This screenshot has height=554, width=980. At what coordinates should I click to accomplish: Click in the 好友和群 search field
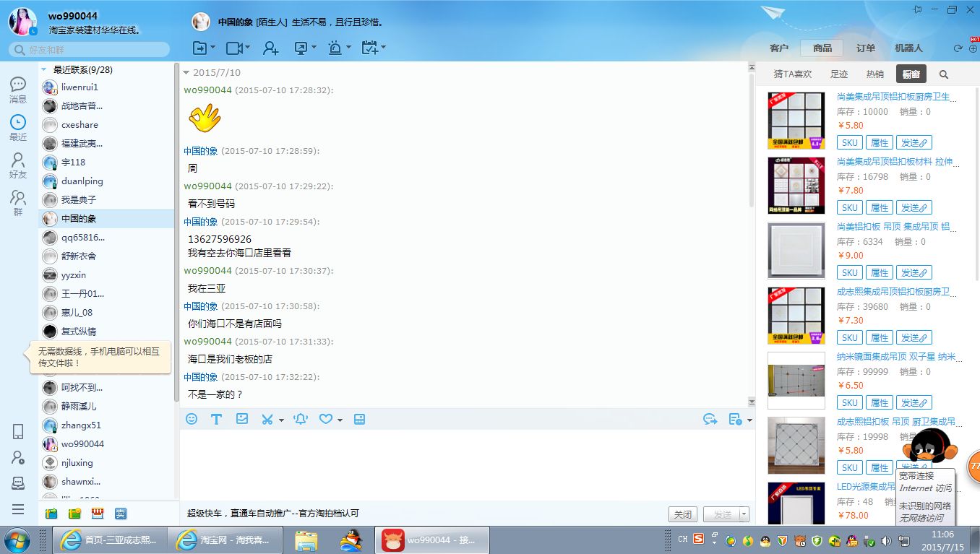click(x=90, y=50)
